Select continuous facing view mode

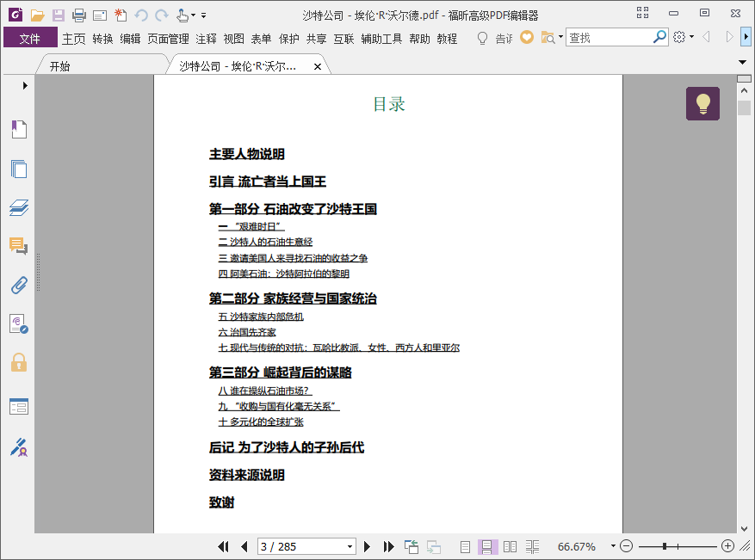point(532,546)
